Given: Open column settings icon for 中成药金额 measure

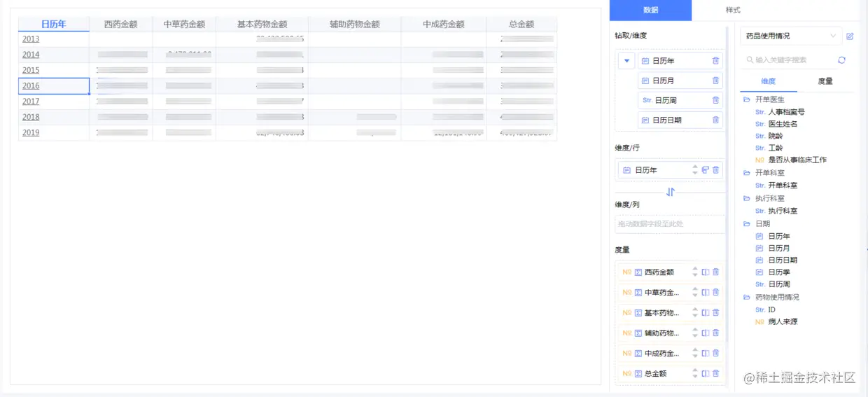Looking at the screenshot, I should coord(705,354).
